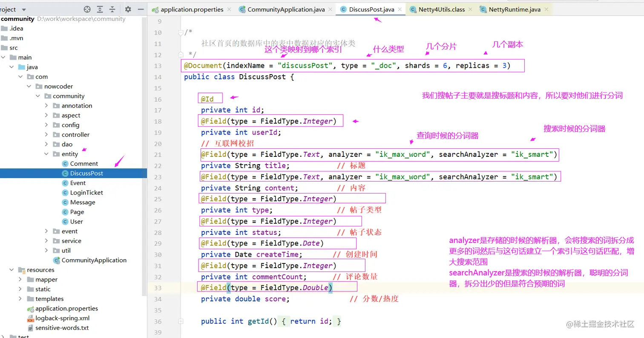644x338 pixels.
Task: Select the src folder in tree
Action: 14,48
